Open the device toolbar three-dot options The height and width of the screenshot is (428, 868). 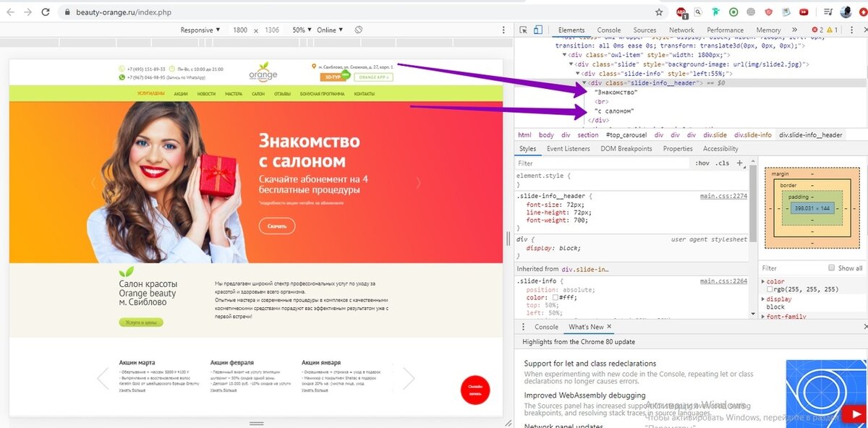tap(504, 30)
